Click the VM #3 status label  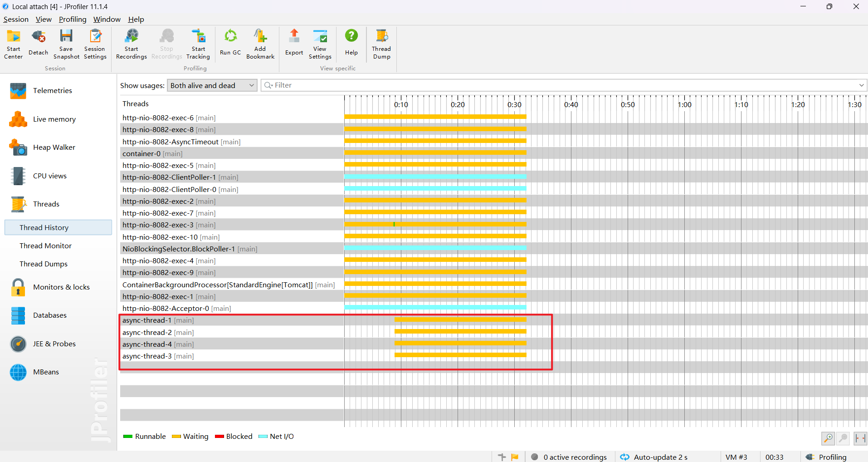(x=736, y=457)
